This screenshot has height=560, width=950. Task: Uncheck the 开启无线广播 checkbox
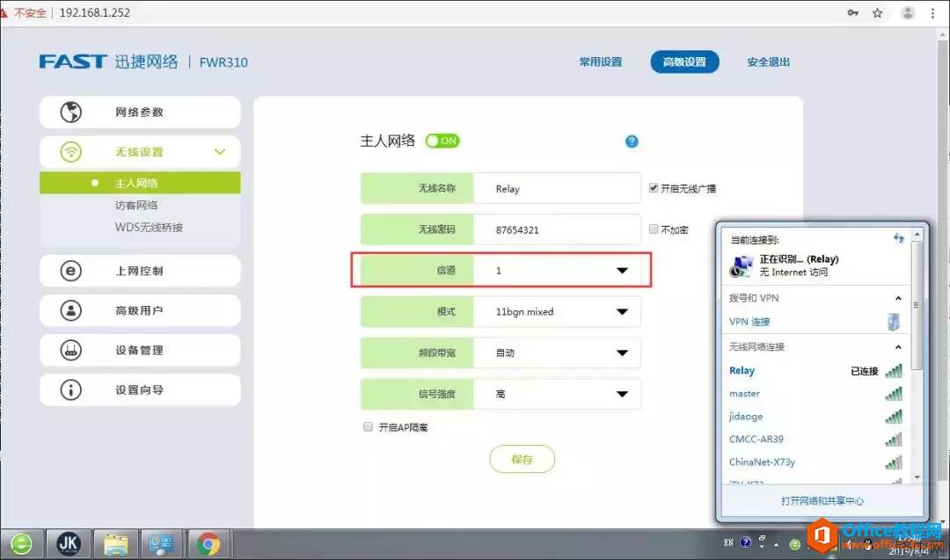click(x=654, y=188)
